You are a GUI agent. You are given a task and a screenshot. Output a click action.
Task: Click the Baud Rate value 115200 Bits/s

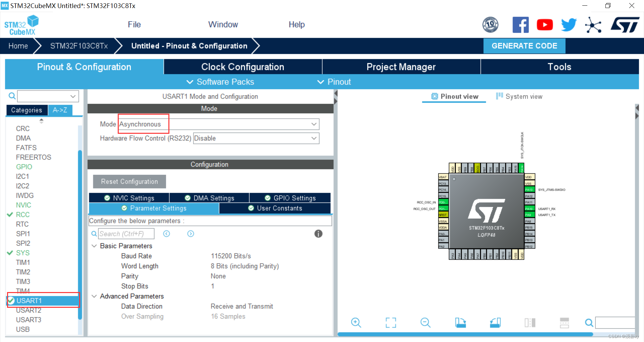click(x=231, y=256)
